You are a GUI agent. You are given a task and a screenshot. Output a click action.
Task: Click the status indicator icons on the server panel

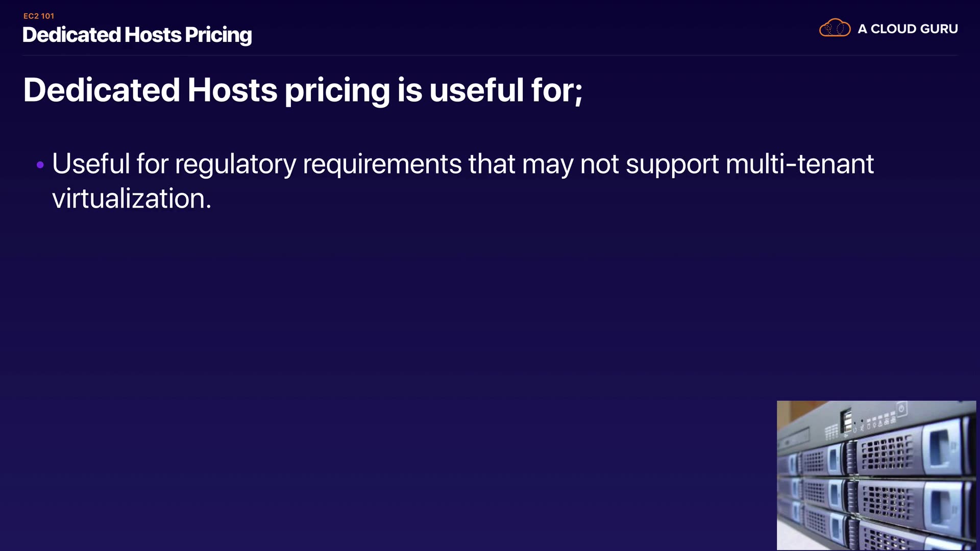tap(879, 422)
